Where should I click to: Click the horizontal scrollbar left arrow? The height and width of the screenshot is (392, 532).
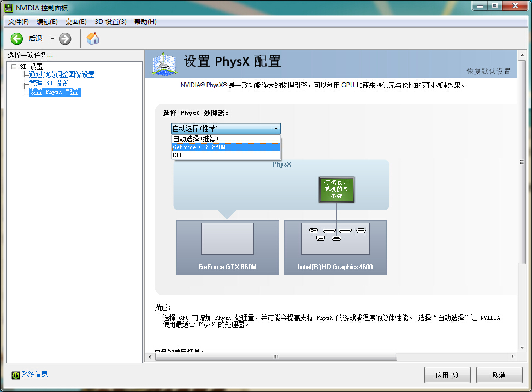pyautogui.click(x=150, y=357)
